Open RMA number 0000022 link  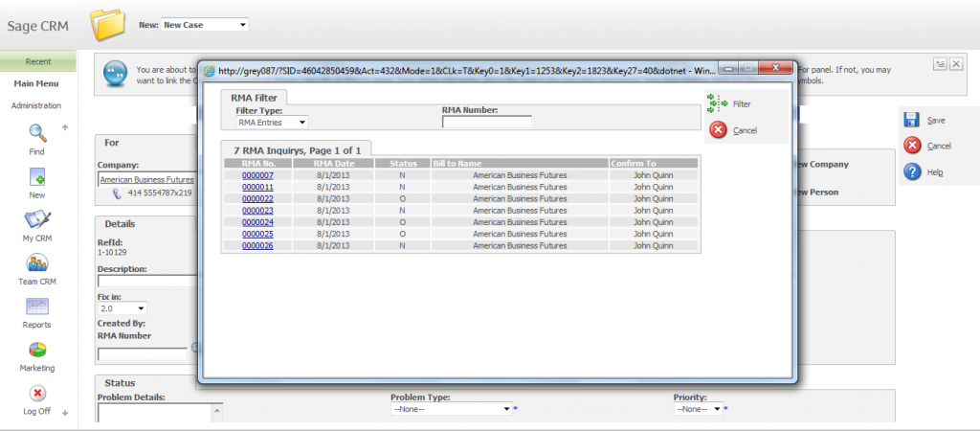257,198
